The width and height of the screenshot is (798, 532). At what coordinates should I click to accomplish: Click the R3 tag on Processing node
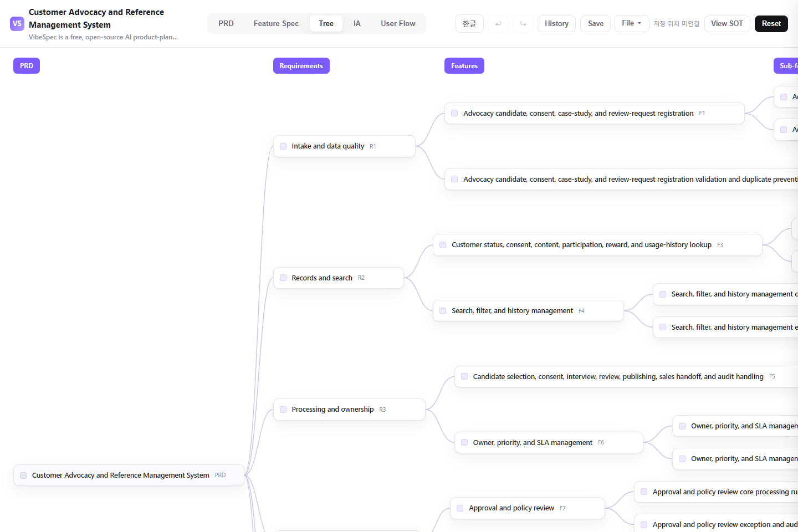[382, 410]
